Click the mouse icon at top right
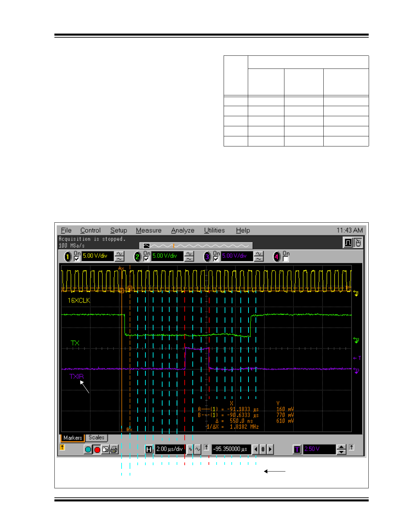This screenshot has width=411, height=532. coord(358,242)
